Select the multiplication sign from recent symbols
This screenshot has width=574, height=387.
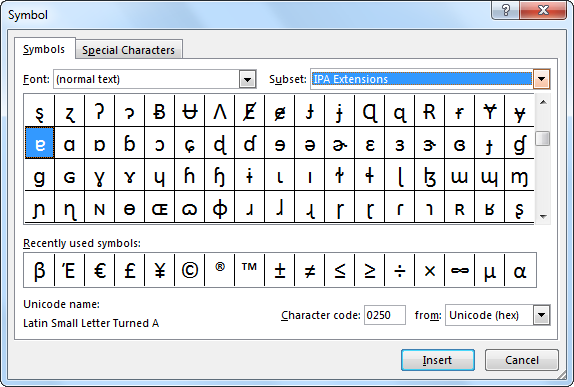tap(430, 270)
